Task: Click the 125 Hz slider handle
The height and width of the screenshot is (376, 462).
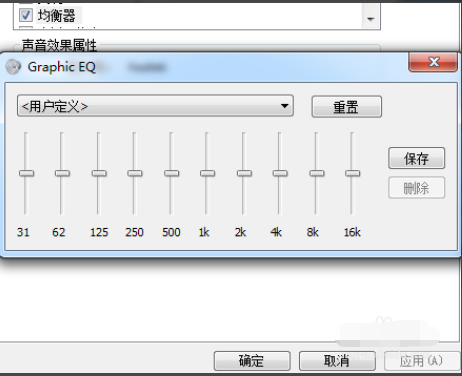Action: 99,173
